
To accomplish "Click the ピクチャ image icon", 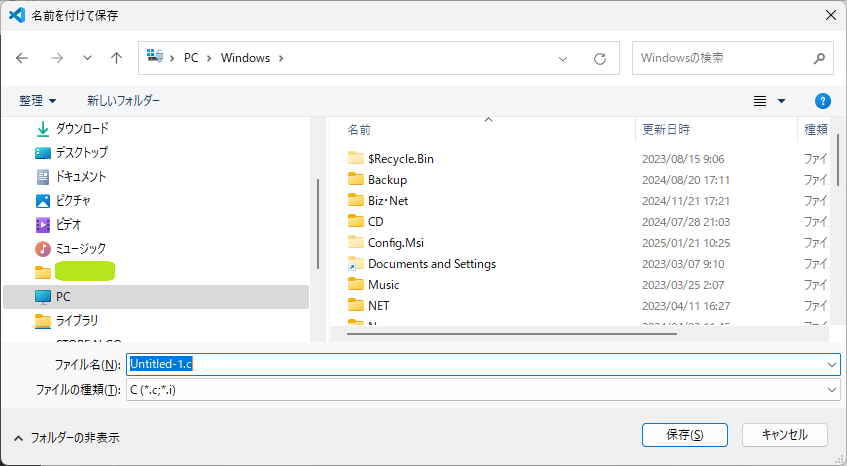I will pyautogui.click(x=43, y=201).
